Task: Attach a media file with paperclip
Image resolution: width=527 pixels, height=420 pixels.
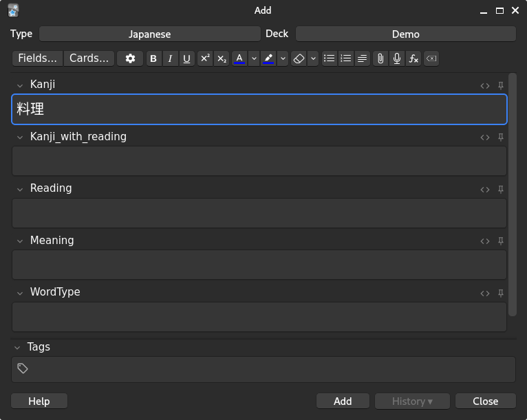Action: pos(380,59)
